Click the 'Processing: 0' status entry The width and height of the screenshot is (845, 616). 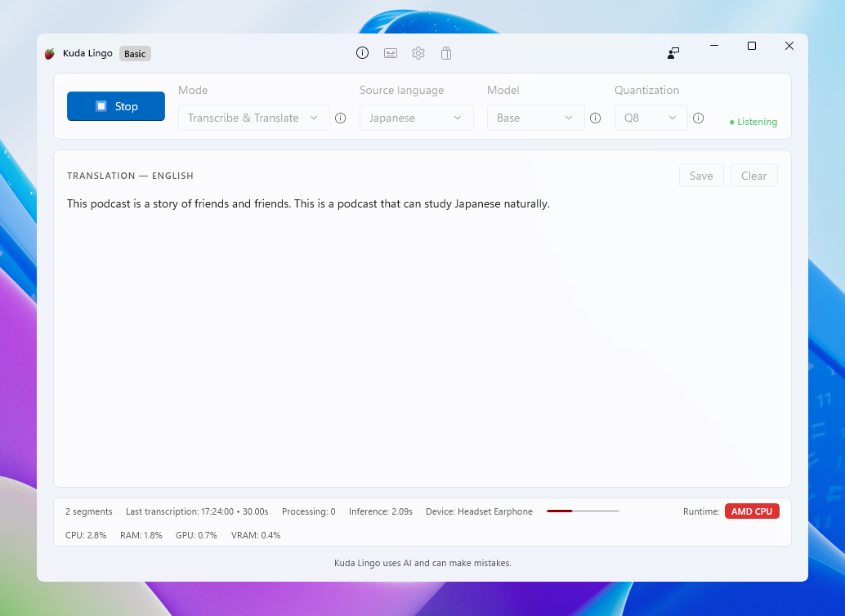[309, 511]
